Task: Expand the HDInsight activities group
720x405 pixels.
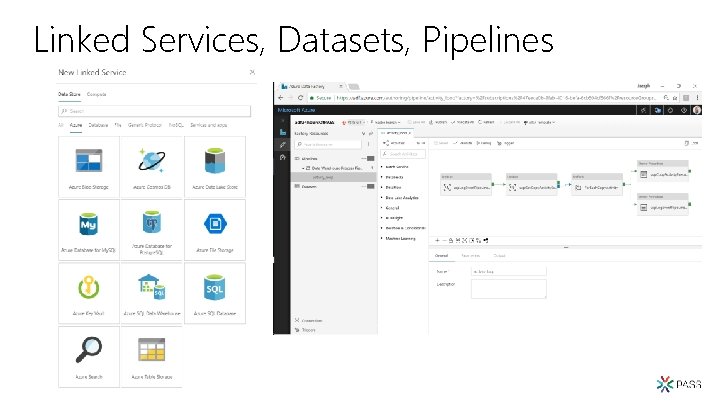Action: click(394, 218)
